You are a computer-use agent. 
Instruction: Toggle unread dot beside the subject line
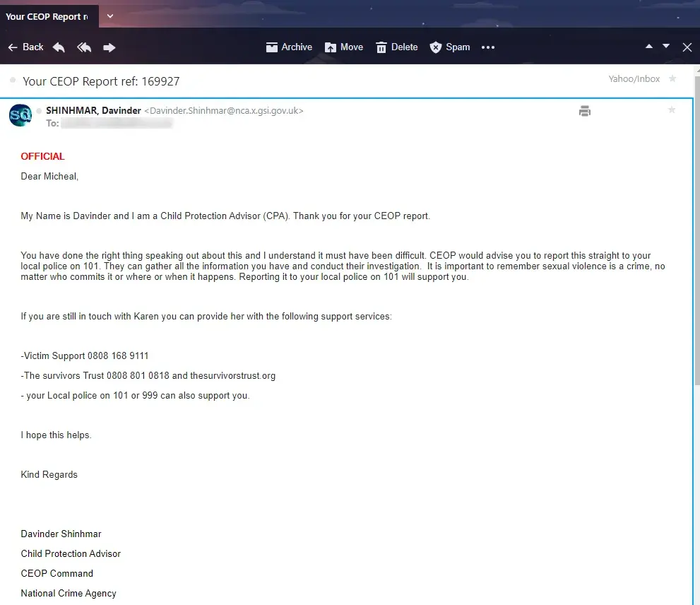tap(13, 81)
